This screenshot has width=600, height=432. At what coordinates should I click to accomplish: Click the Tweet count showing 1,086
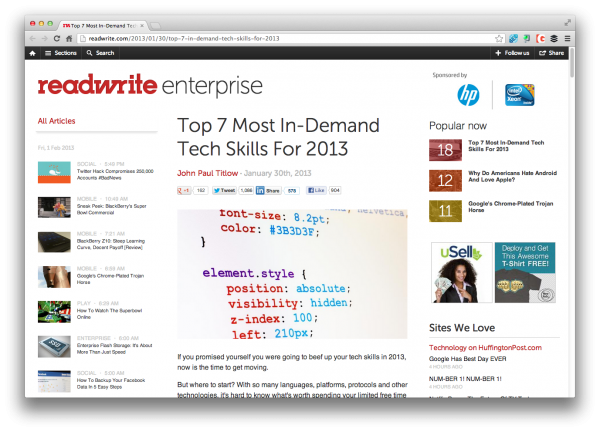[x=246, y=190]
